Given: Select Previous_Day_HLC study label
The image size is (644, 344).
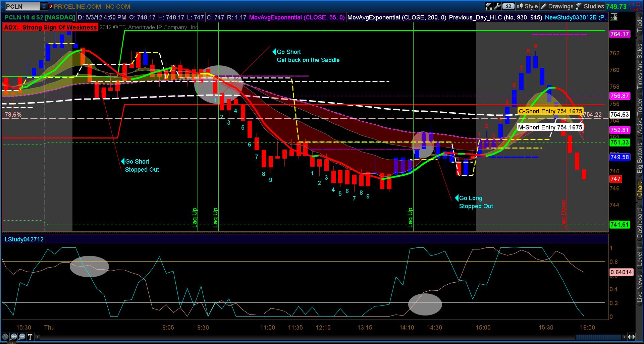Looking at the screenshot, I should (x=495, y=17).
